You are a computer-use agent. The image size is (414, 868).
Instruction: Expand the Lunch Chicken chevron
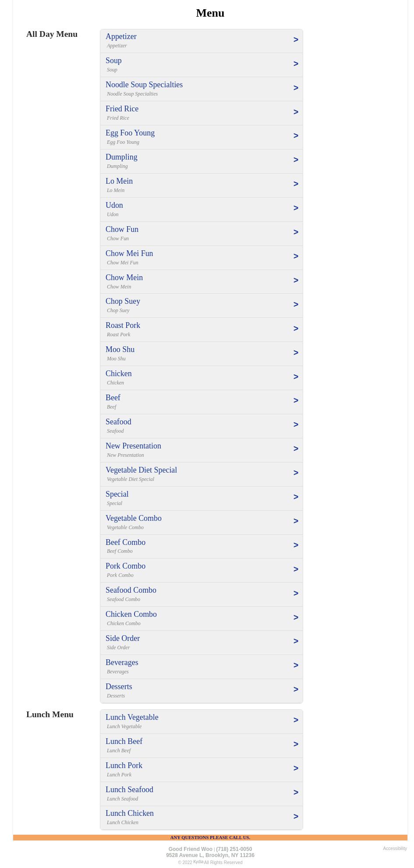pos(296,817)
